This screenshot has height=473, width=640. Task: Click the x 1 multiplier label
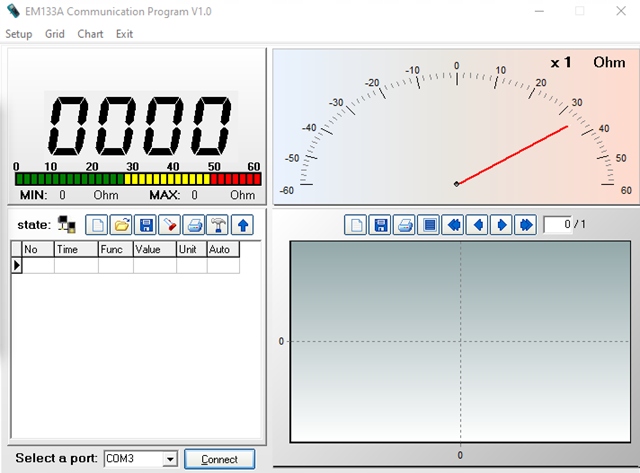click(x=561, y=62)
